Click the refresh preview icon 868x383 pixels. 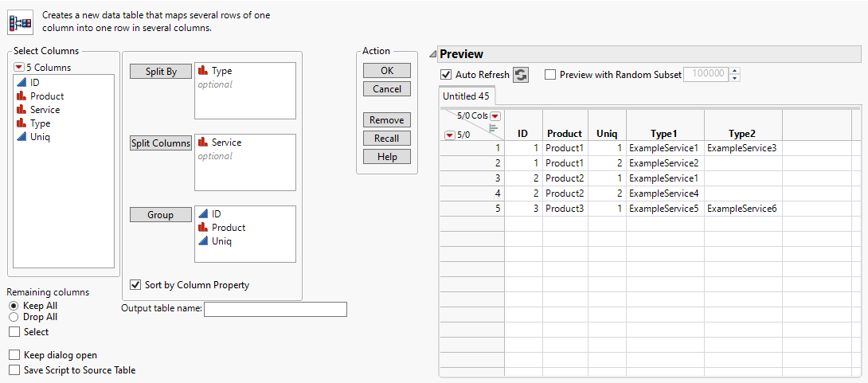521,75
